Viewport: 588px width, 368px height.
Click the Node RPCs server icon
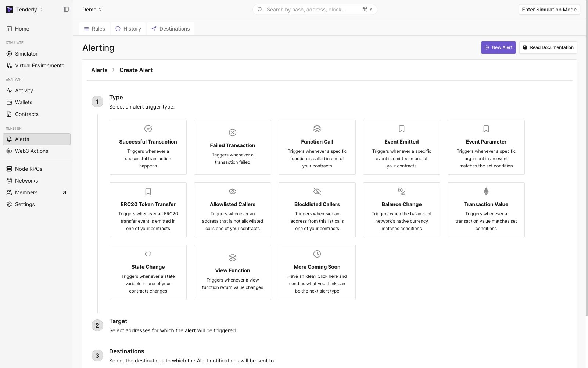(9, 169)
